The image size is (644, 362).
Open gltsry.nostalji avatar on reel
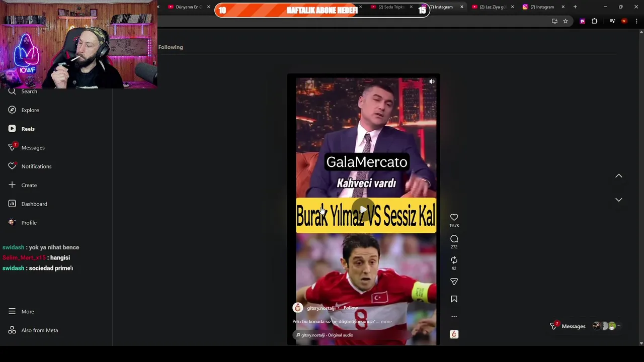pyautogui.click(x=298, y=308)
